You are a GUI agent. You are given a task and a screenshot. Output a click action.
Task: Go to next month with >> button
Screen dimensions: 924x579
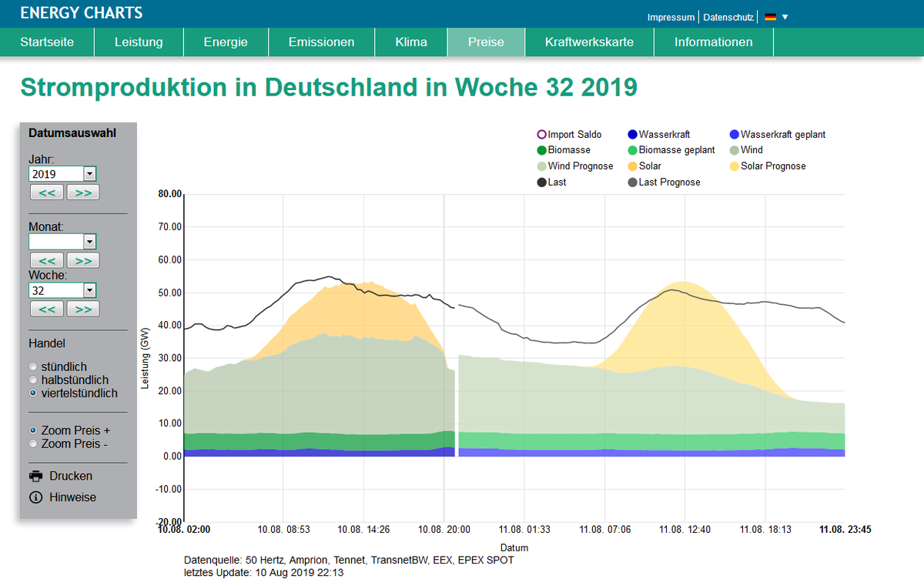83,260
